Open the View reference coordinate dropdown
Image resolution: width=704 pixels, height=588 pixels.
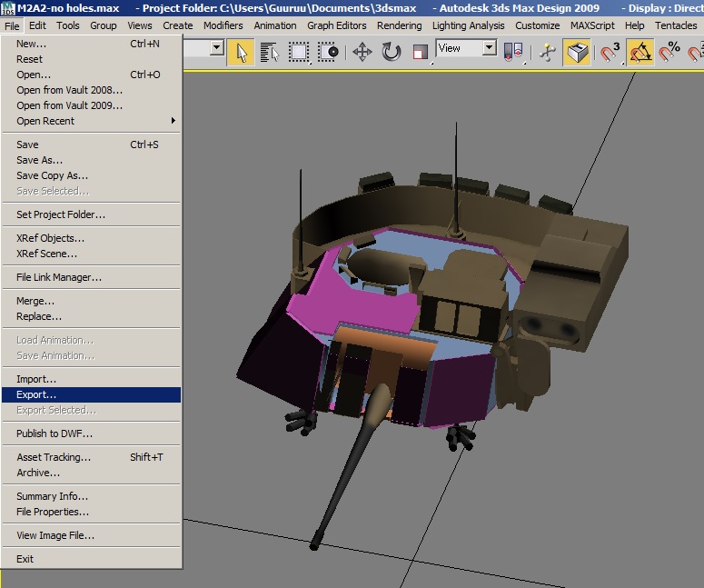[466, 47]
